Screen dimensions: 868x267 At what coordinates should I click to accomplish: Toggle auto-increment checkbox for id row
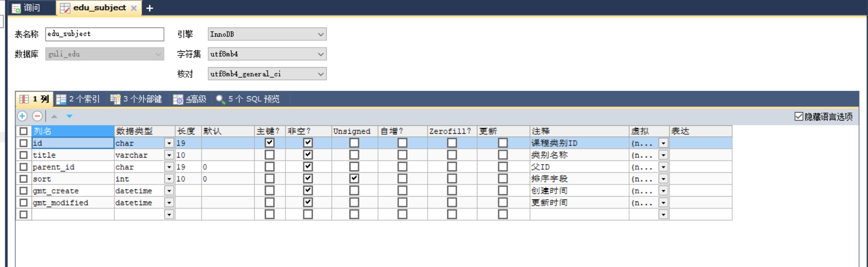click(402, 143)
